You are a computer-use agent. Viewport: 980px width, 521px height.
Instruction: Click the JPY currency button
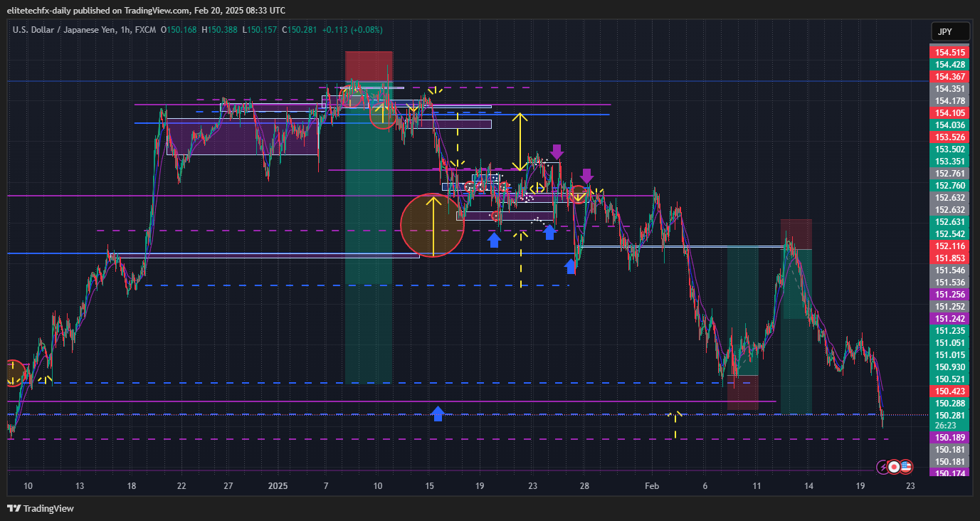pyautogui.click(x=951, y=32)
